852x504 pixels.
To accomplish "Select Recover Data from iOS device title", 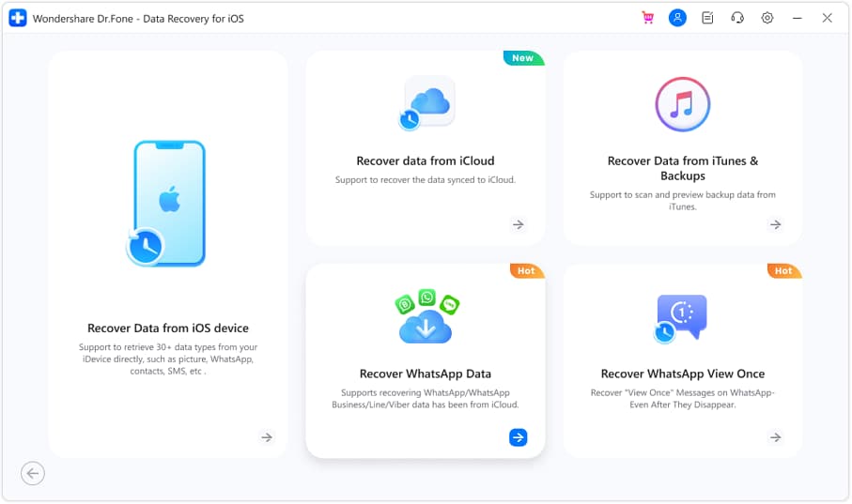I will [x=168, y=328].
